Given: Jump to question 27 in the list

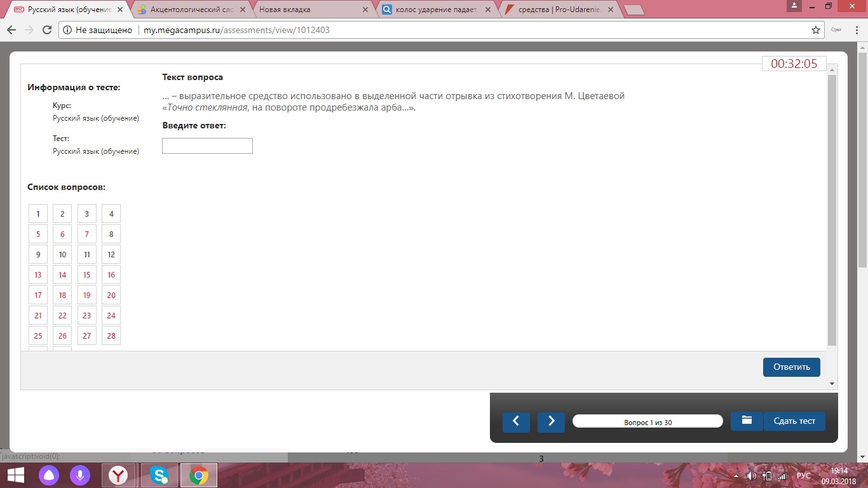Looking at the screenshot, I should 87,336.
